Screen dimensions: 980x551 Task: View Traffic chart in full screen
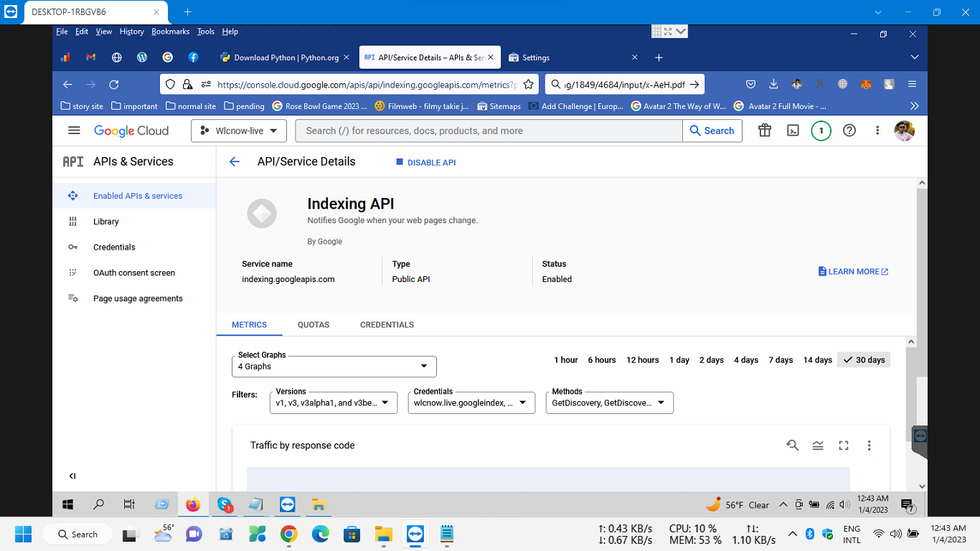[x=844, y=446]
